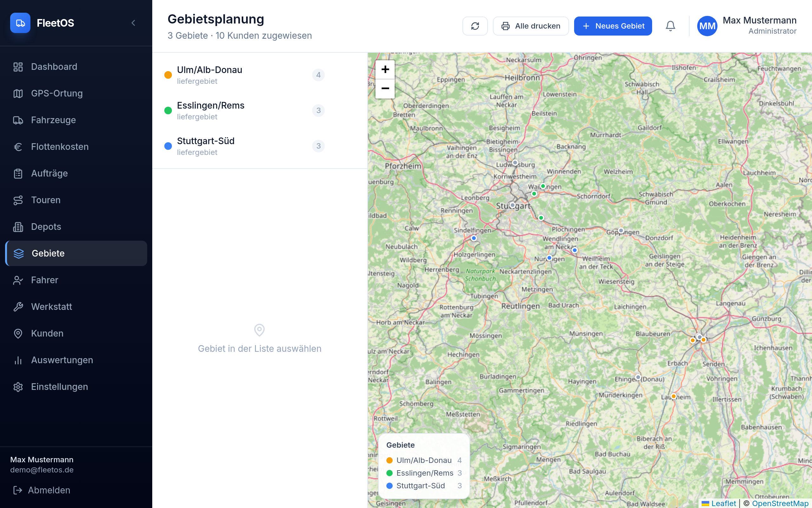Navigate to Aufträge
Viewport: 812px width, 508px height.
[x=76, y=173]
